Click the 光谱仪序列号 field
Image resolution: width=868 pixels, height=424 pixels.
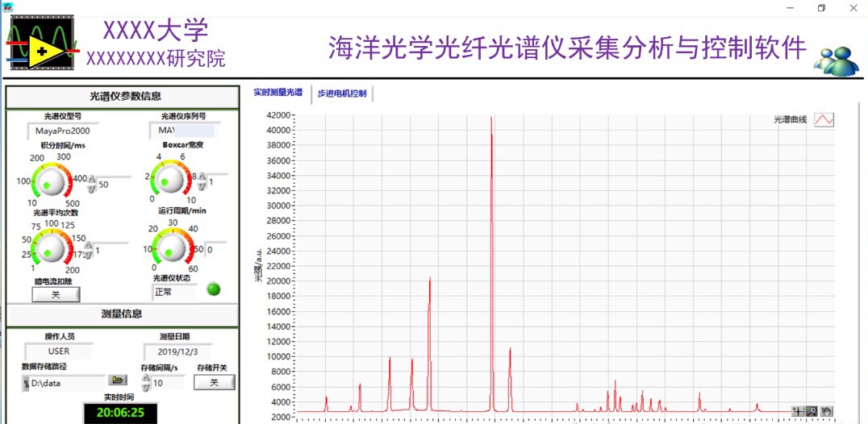tap(185, 131)
